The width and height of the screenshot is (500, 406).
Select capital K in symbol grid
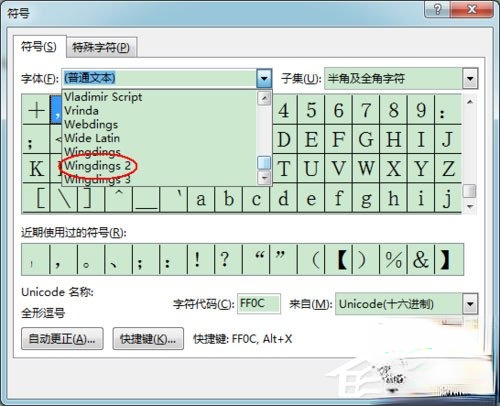pyautogui.click(x=36, y=168)
